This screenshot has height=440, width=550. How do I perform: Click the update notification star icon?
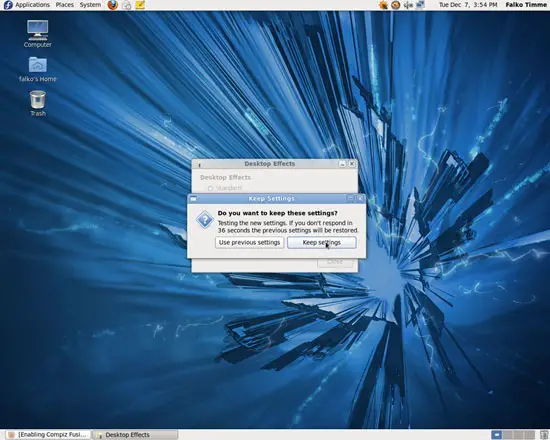383,5
